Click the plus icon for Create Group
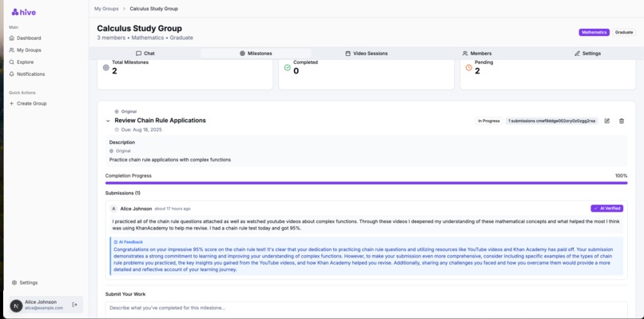 coord(11,104)
